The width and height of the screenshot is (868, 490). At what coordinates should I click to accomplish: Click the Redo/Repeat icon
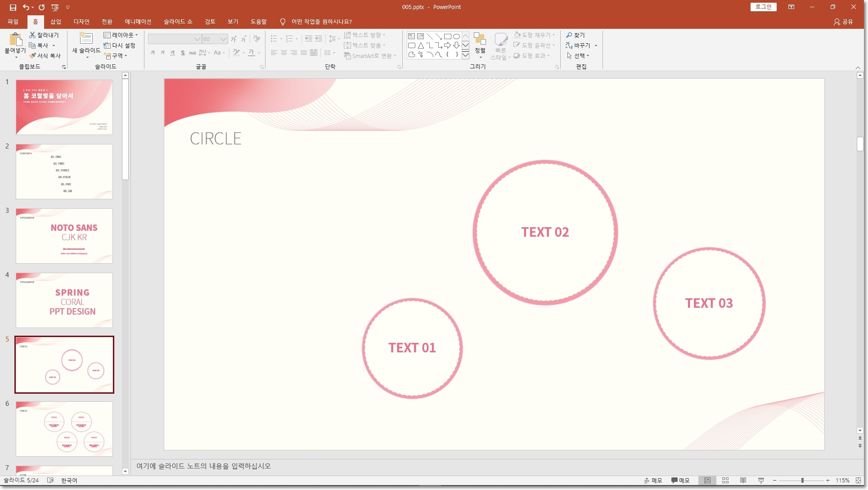click(41, 7)
